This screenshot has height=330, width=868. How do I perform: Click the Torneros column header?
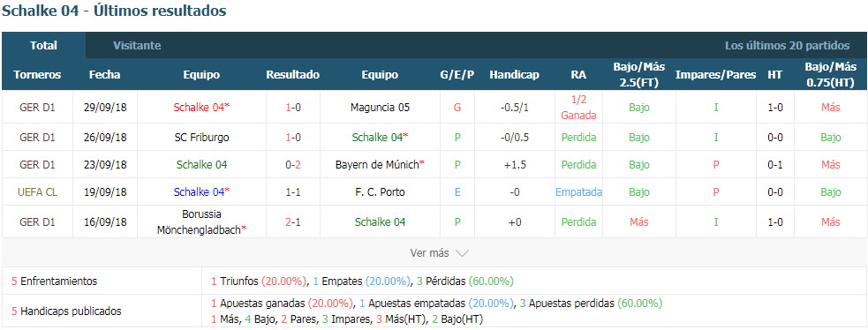(x=37, y=75)
